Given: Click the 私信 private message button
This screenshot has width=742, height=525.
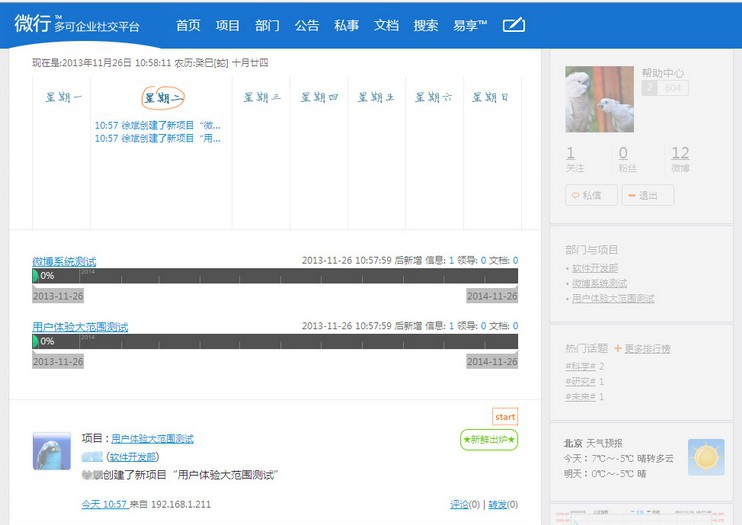Looking at the screenshot, I should [x=591, y=195].
